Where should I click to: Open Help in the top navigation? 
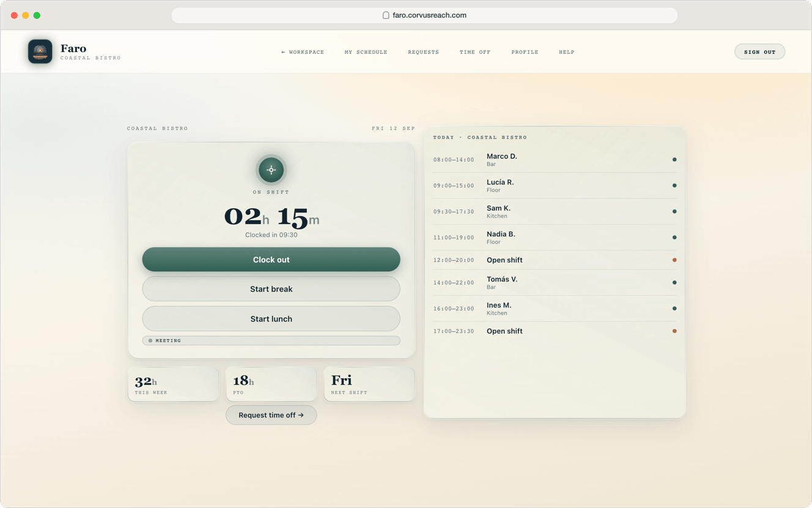[x=567, y=52]
